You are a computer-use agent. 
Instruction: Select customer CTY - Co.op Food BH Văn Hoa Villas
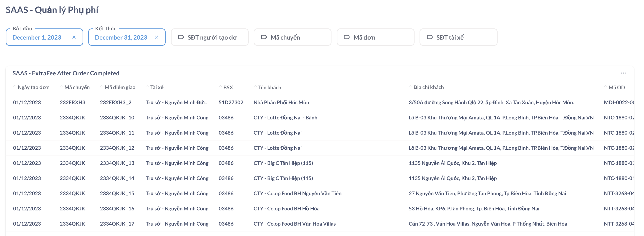point(294,224)
